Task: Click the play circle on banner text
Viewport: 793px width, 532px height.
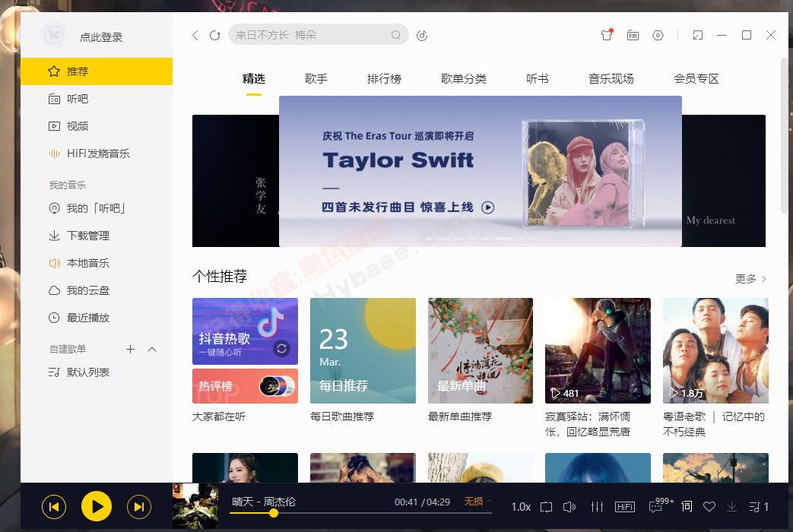Action: (x=487, y=207)
